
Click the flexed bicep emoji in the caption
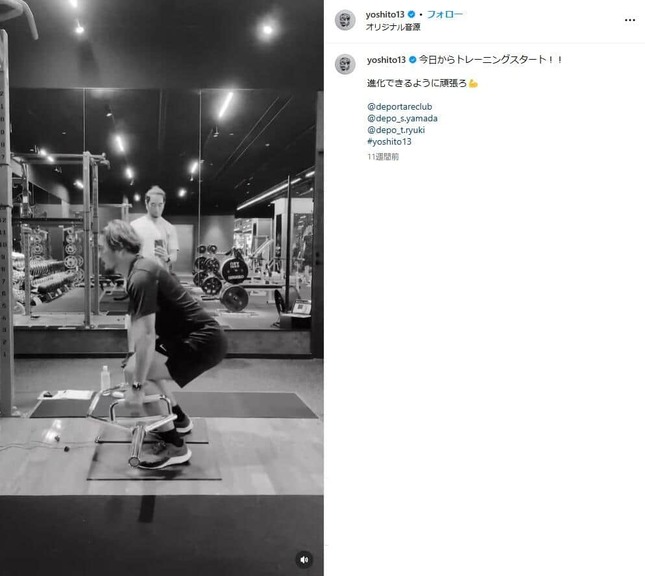[473, 84]
